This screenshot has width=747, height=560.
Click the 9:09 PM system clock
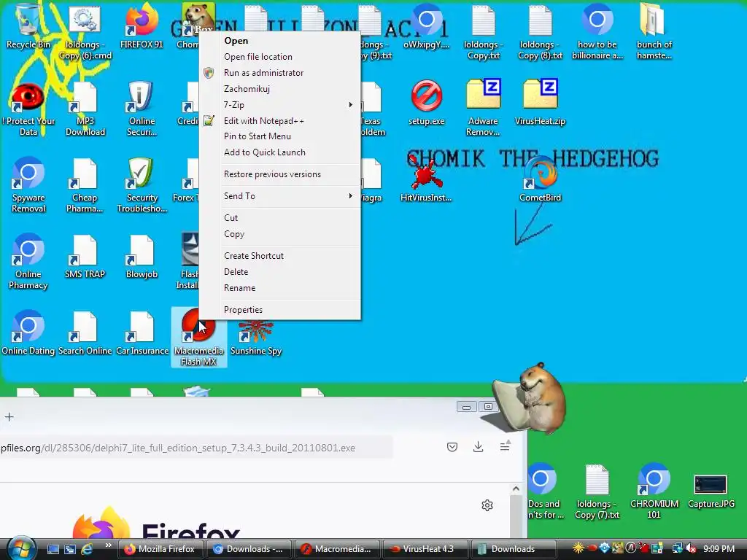click(719, 549)
